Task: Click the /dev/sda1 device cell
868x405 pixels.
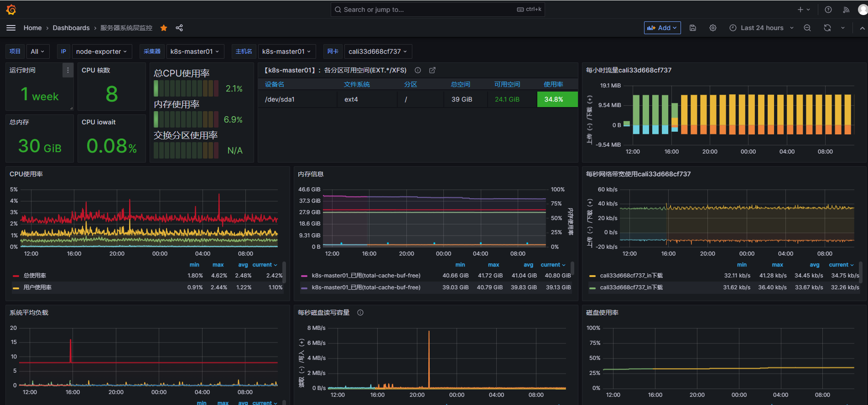Action: point(298,99)
